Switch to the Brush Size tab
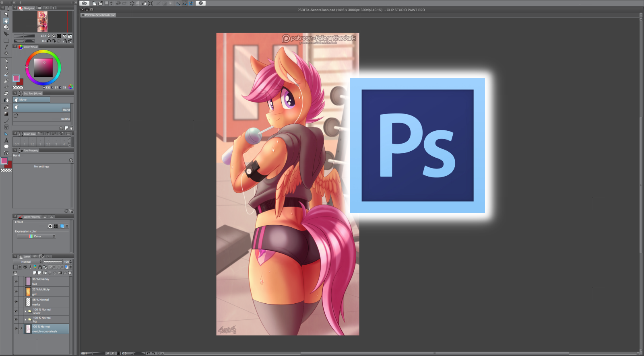Screen dimensions: 644x356 point(27,134)
